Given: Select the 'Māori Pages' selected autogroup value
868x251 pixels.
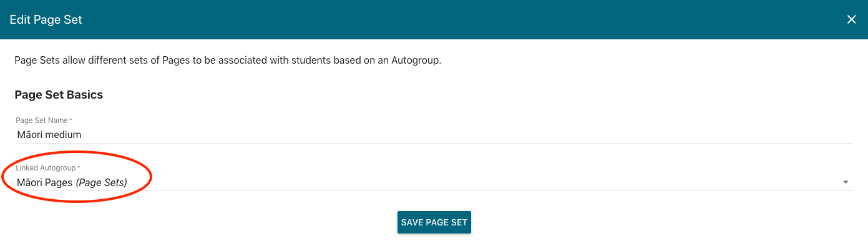Looking at the screenshot, I should click(x=45, y=182).
